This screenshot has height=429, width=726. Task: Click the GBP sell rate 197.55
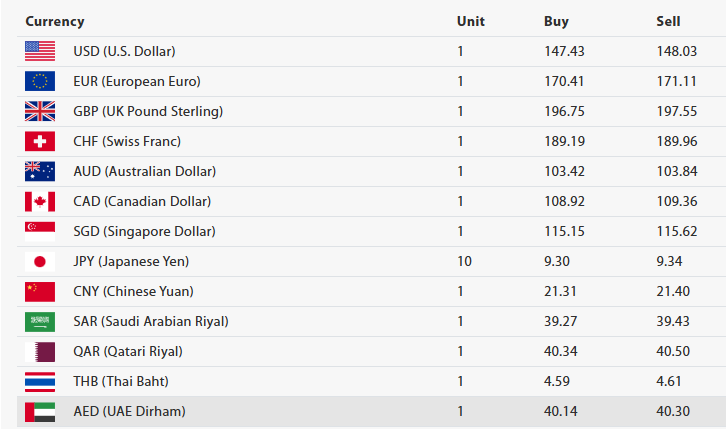pyautogui.click(x=675, y=111)
